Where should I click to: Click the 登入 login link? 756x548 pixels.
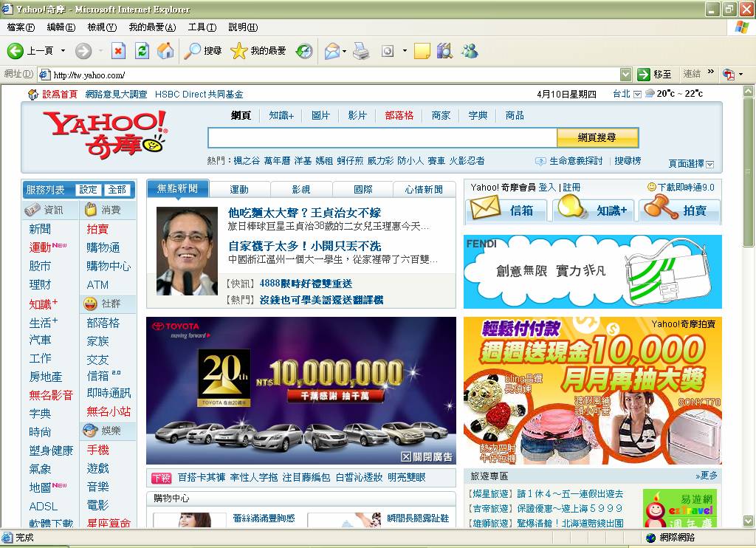(x=547, y=187)
